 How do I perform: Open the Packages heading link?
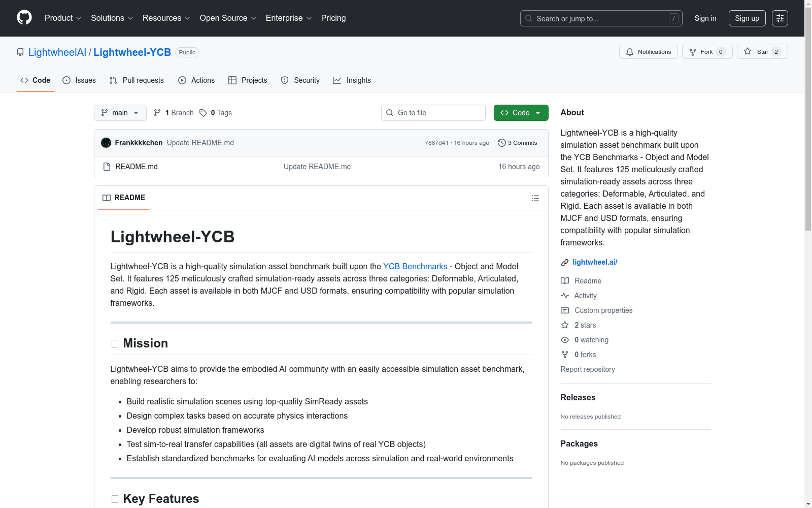pos(579,443)
